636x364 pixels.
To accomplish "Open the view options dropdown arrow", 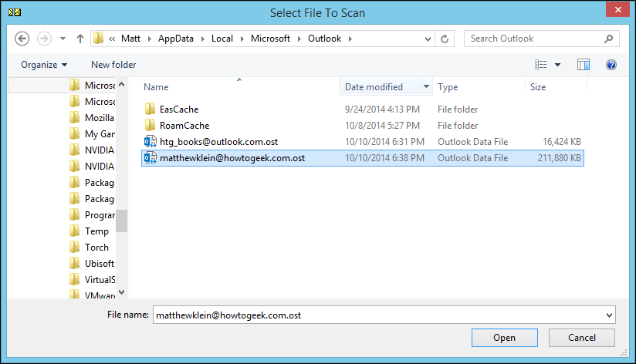I will click(x=558, y=65).
